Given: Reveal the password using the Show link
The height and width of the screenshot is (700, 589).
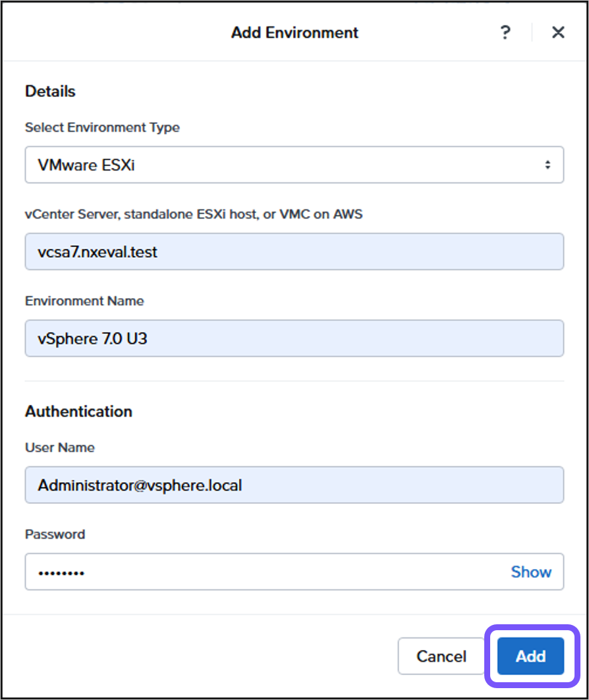Looking at the screenshot, I should click(x=531, y=572).
